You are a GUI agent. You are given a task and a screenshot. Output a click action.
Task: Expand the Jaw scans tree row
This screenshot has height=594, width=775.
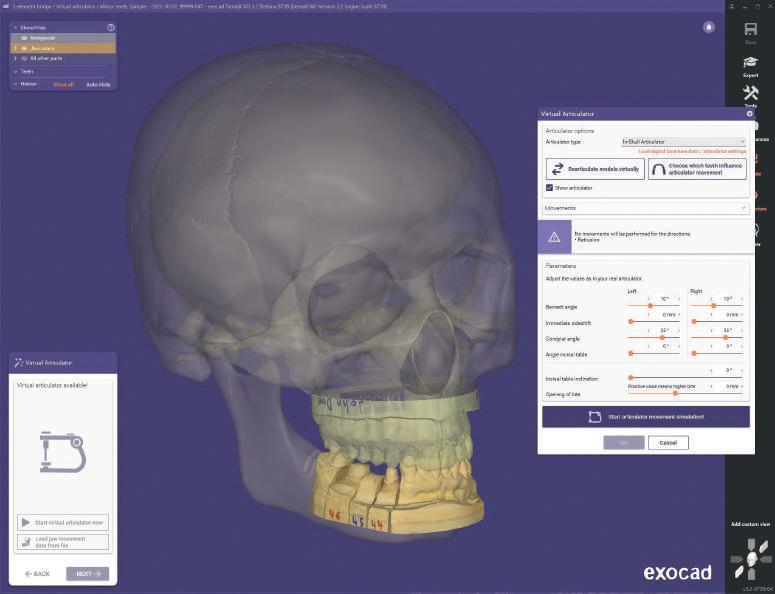point(15,48)
